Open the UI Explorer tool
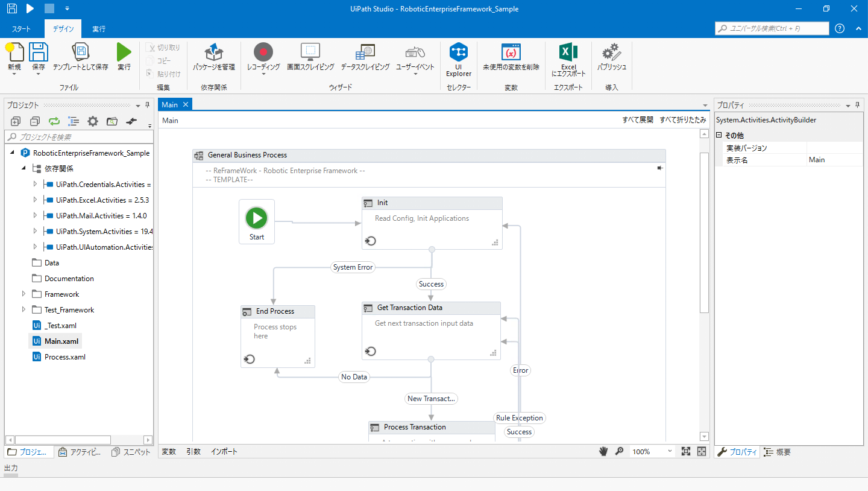Image resolution: width=868 pixels, height=491 pixels. (458, 60)
